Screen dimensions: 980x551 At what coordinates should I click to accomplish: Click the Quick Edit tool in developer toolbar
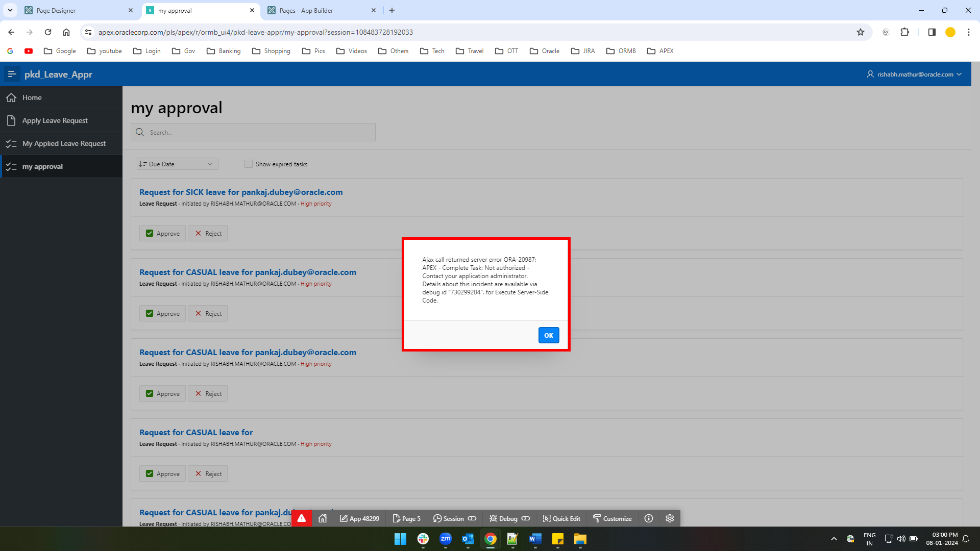click(561, 518)
